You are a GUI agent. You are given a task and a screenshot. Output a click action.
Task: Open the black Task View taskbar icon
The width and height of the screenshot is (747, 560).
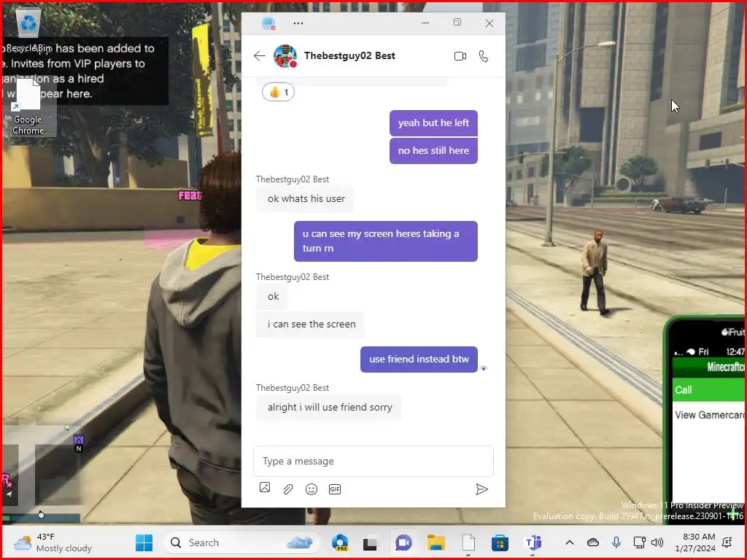coord(370,542)
